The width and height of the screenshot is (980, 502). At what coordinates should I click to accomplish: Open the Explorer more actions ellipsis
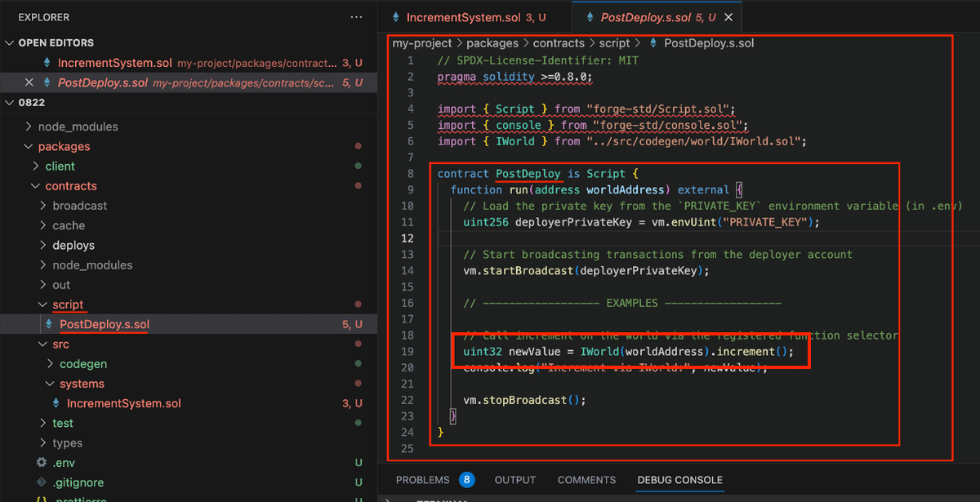[356, 17]
